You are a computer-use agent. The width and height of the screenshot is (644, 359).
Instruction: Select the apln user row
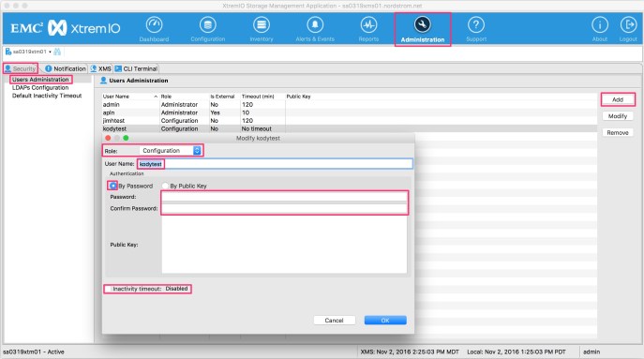tap(349, 112)
